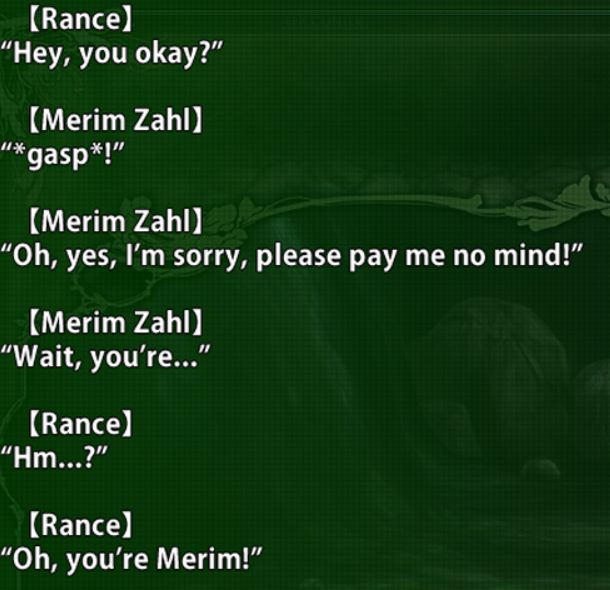
Task: Select the line "Hey, you okay?"
Action: tap(112, 54)
